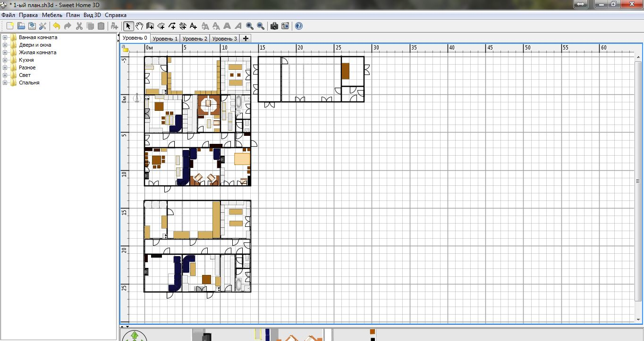This screenshot has width=644, height=341.
Task: Expand the Свет category
Action: tap(5, 75)
